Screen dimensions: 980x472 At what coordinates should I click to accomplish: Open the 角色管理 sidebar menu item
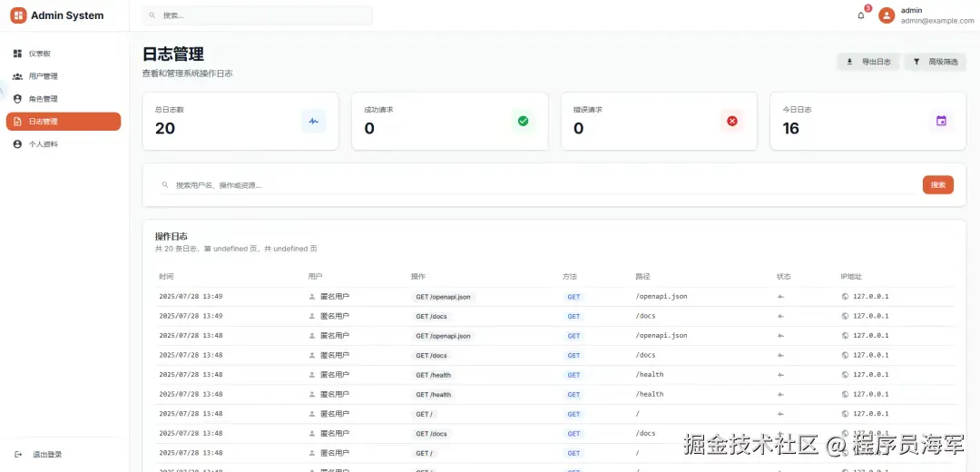click(x=64, y=99)
